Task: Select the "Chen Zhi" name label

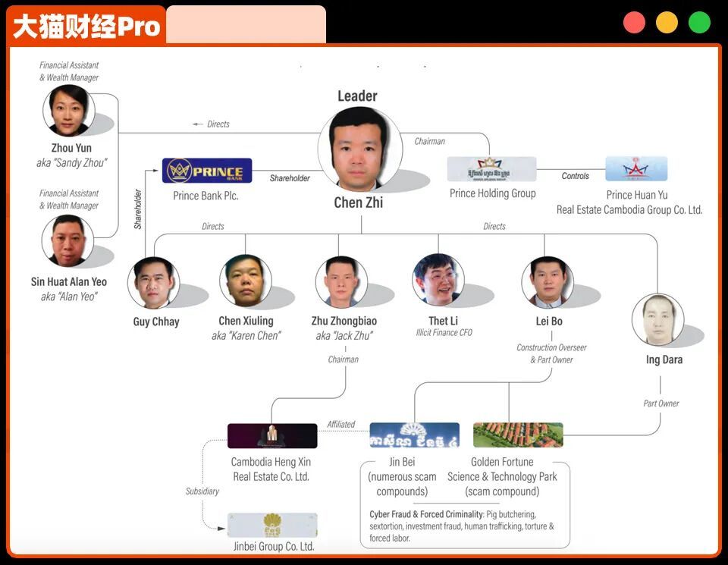Action: click(359, 202)
